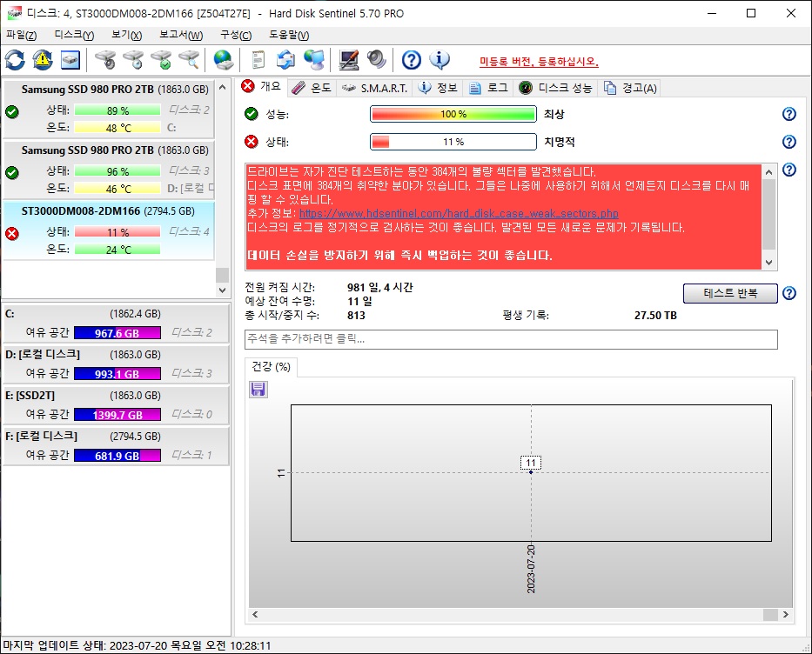Switch to the 온도 tab
812x654 pixels.
(x=312, y=89)
